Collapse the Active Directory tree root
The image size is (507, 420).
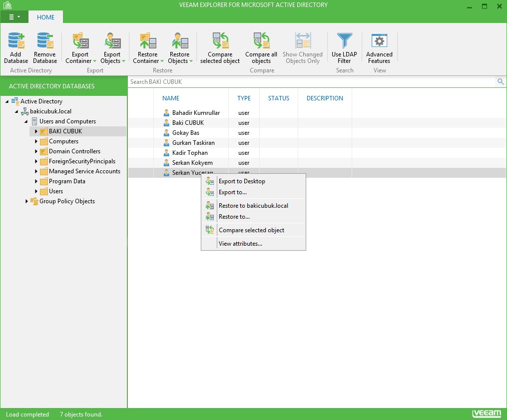tap(7, 101)
